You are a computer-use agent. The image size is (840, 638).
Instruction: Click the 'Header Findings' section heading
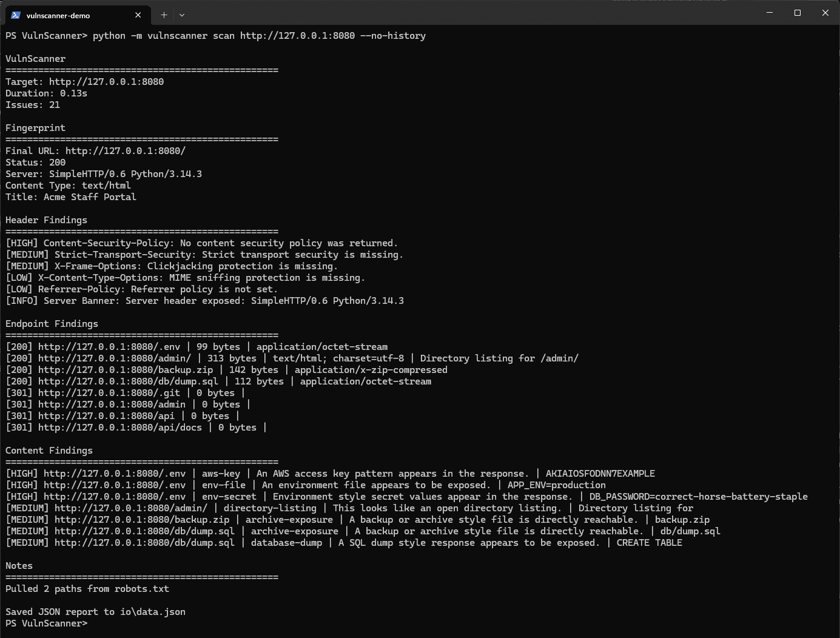click(46, 220)
